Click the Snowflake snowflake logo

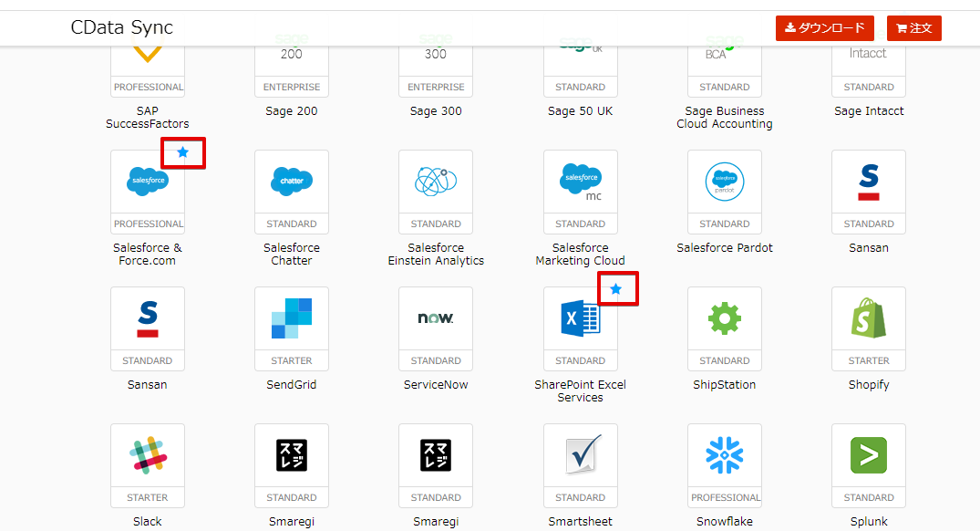pos(725,454)
